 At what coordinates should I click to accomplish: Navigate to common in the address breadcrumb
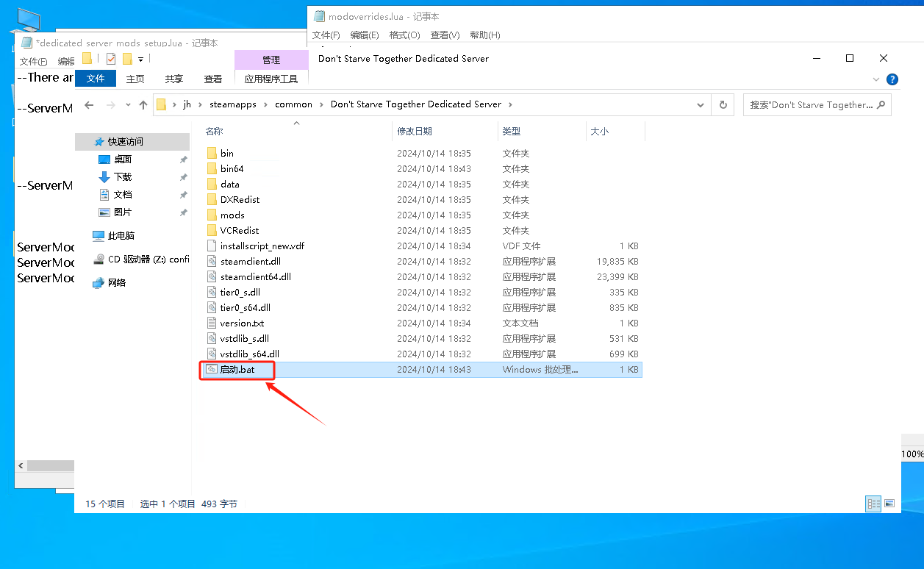pyautogui.click(x=294, y=104)
